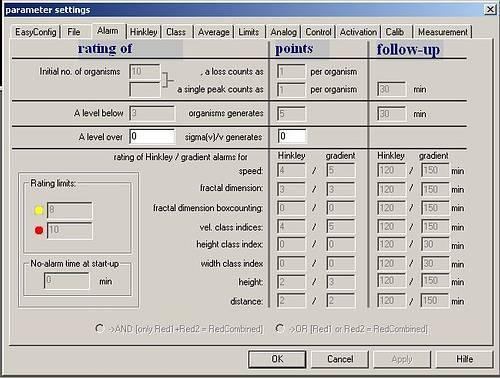Click the level below follow-up minutes field
The image size is (500, 378).
[x=392, y=114]
